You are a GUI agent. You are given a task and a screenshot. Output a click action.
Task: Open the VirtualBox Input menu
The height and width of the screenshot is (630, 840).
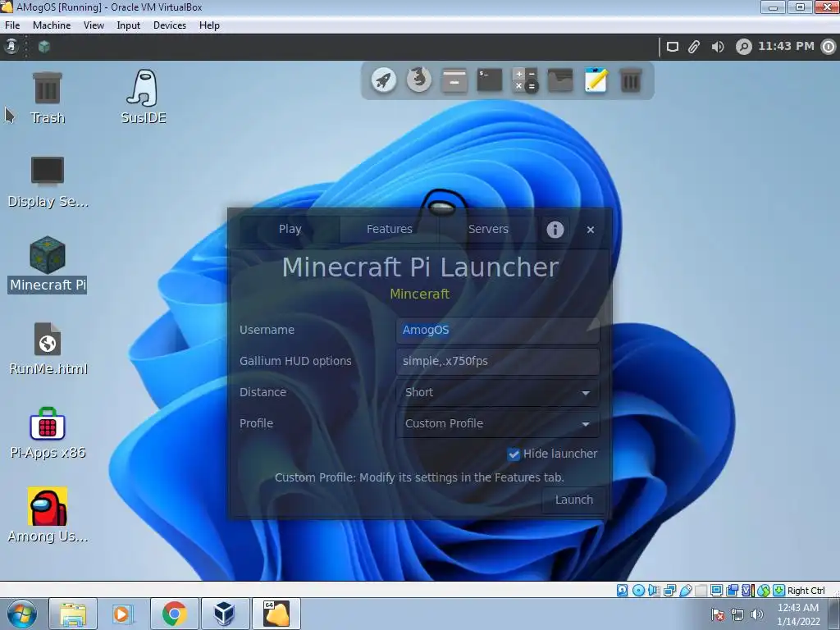point(129,25)
